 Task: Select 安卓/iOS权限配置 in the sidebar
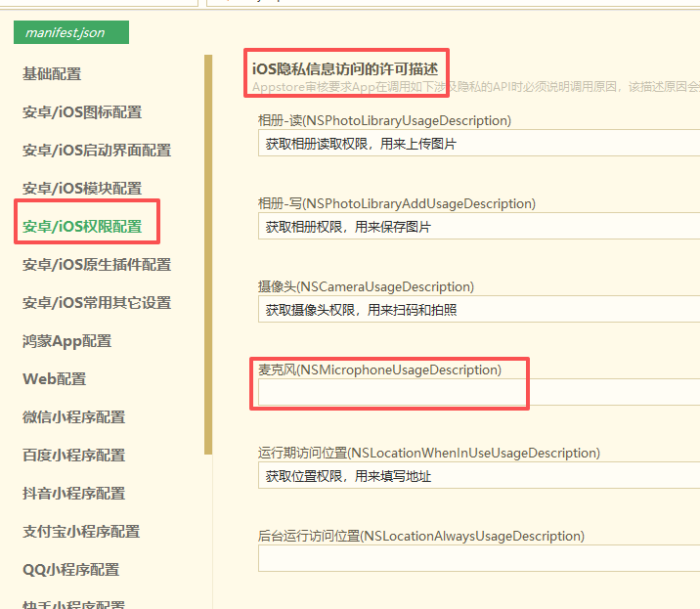click(82, 226)
